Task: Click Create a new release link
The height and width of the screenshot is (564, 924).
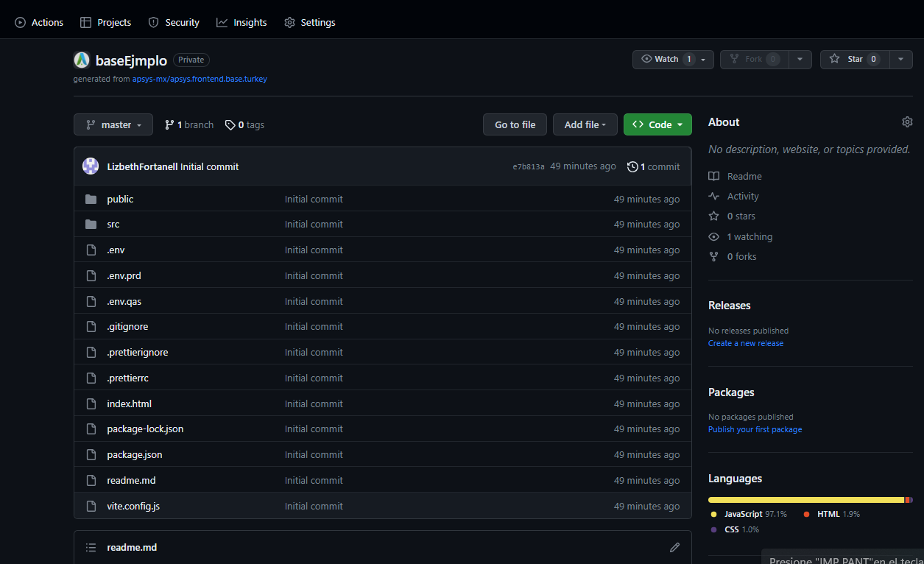Action: tap(745, 343)
